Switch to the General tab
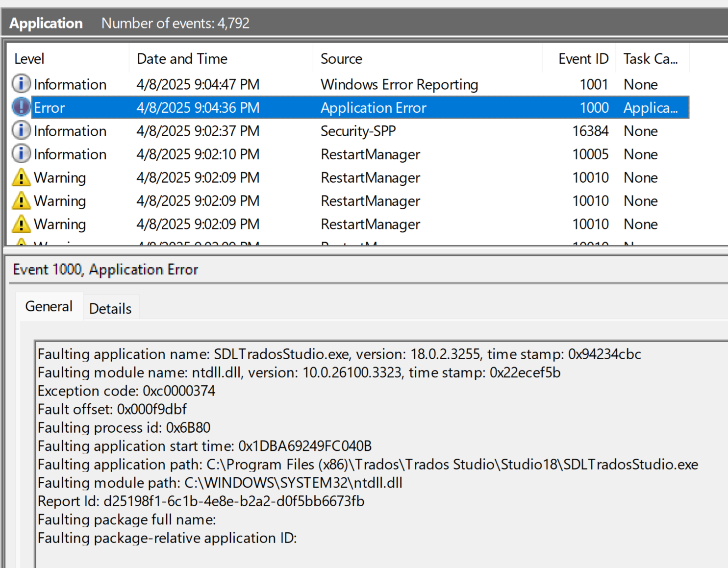This screenshot has width=728, height=568. coord(49,306)
